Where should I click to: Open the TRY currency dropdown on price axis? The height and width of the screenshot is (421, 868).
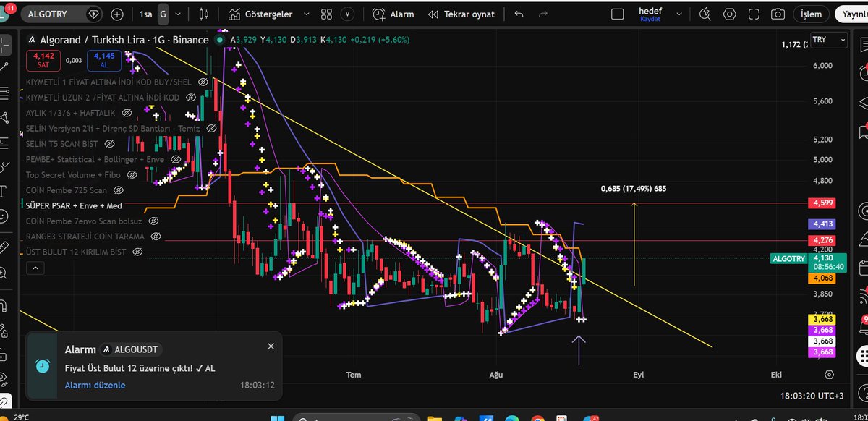coord(829,41)
